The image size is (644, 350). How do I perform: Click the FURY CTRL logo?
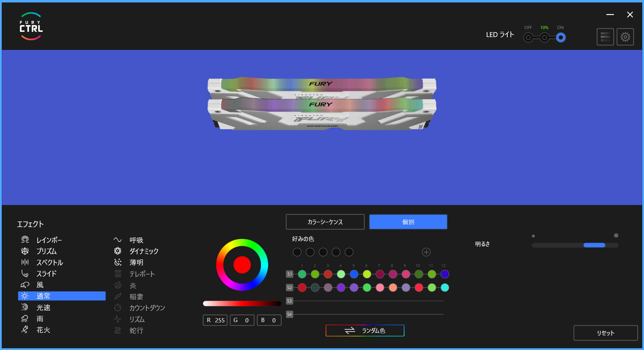click(x=31, y=27)
